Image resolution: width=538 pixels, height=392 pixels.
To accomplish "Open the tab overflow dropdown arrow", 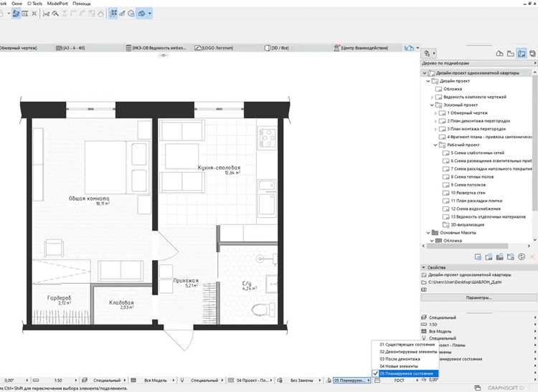I will click(417, 48).
